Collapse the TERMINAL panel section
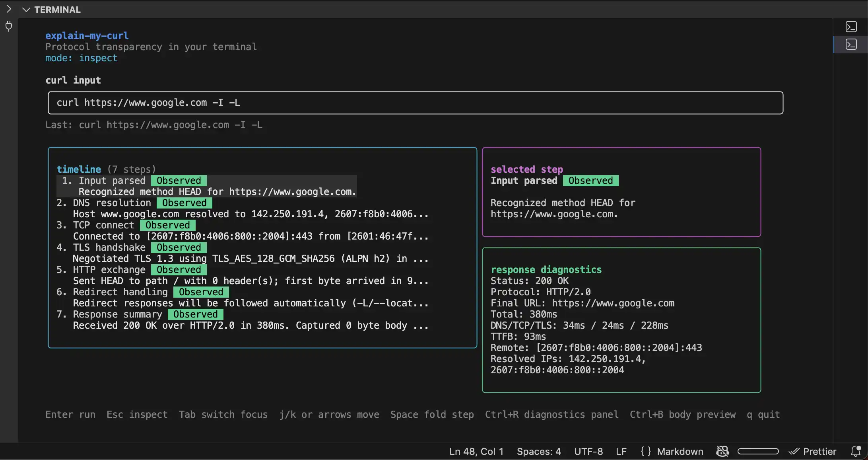This screenshot has width=868, height=460. (26, 10)
